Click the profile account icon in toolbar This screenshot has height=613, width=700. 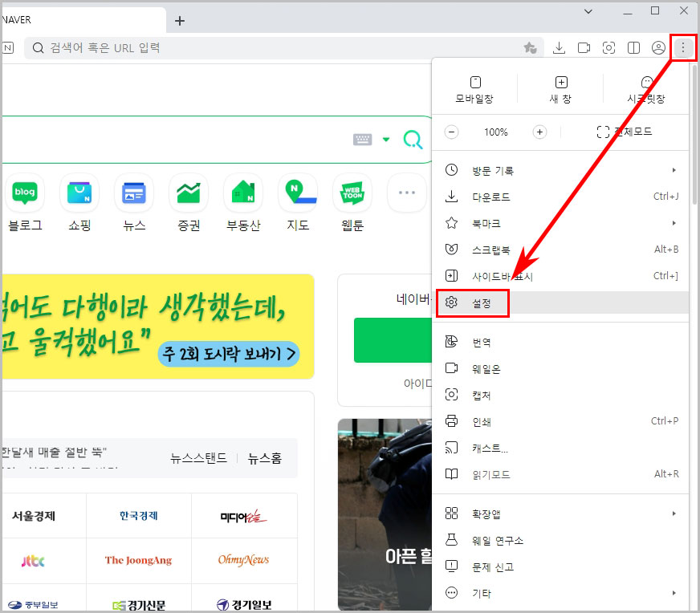[x=658, y=47]
